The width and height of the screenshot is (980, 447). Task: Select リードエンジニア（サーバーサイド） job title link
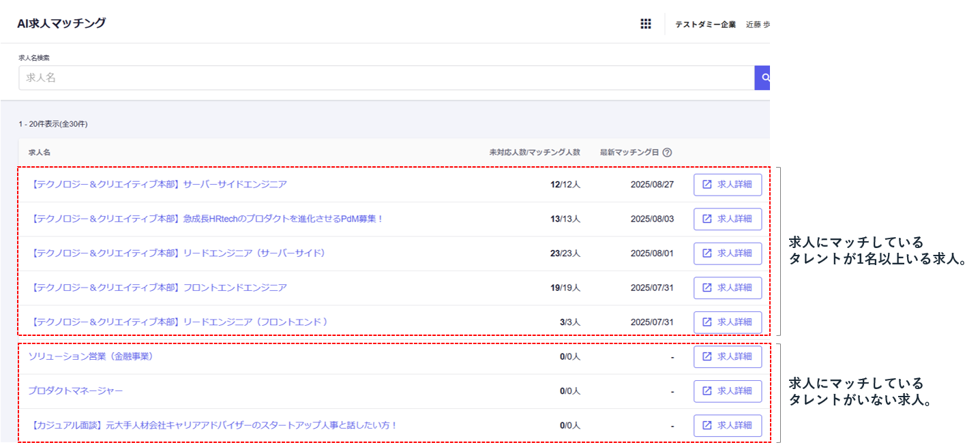[x=179, y=253]
